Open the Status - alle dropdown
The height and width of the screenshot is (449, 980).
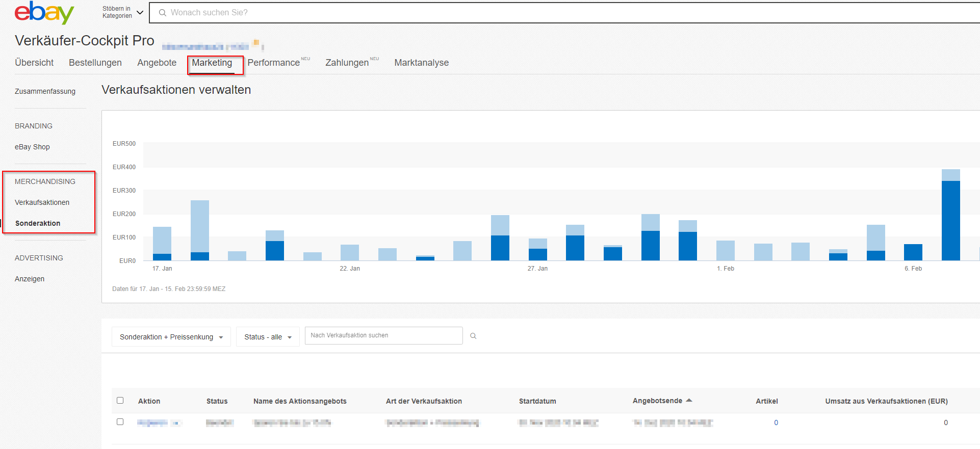tap(268, 337)
